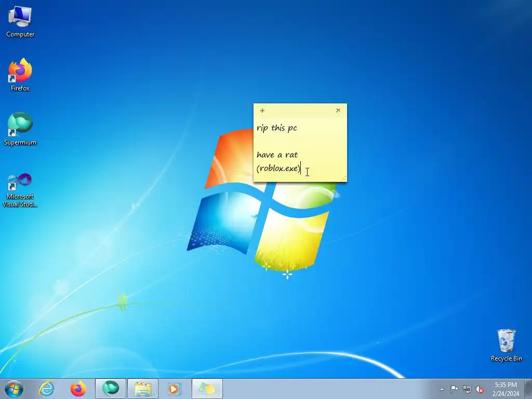The image size is (532, 399).
Task: Switch to Supermium in the taskbar
Action: pyautogui.click(x=111, y=389)
